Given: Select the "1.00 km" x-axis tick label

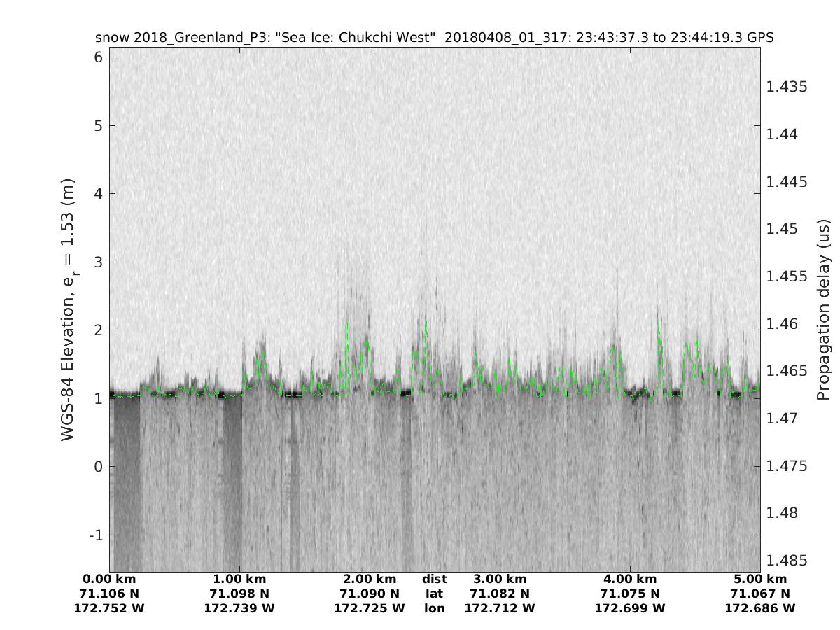Looking at the screenshot, I should point(239,579).
